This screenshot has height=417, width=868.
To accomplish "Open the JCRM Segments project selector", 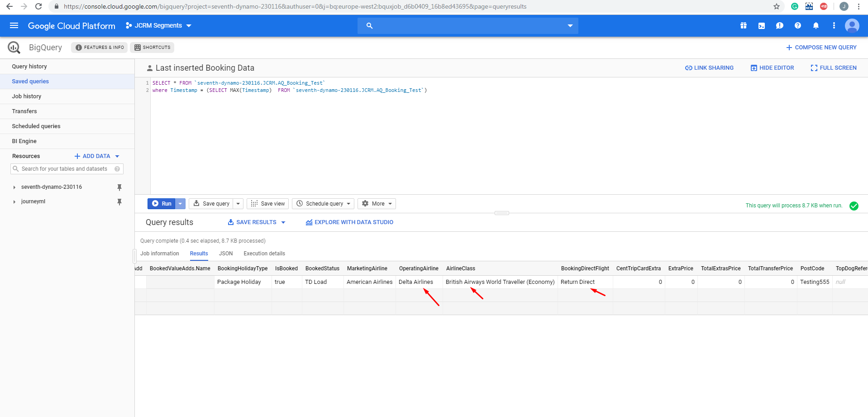I will click(x=158, y=26).
